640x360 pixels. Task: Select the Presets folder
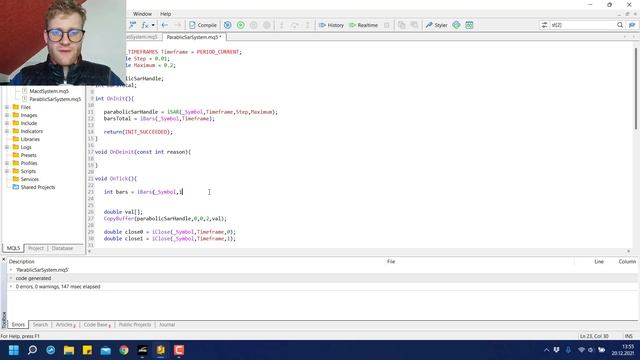pos(29,155)
